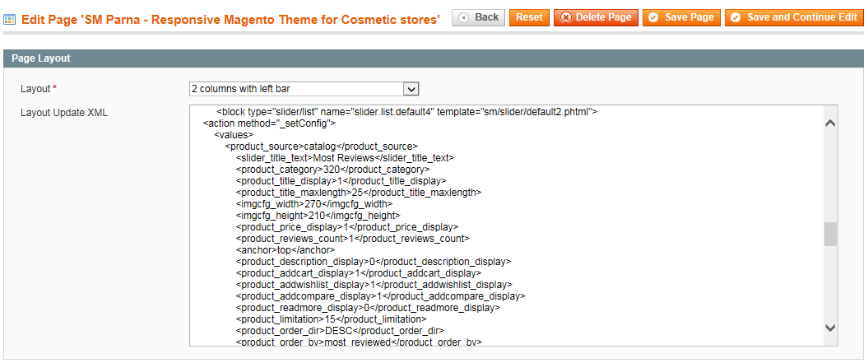Click the product_addcompare_display line
Image resolution: width=868 pixels, height=363 pixels.
click(380, 296)
